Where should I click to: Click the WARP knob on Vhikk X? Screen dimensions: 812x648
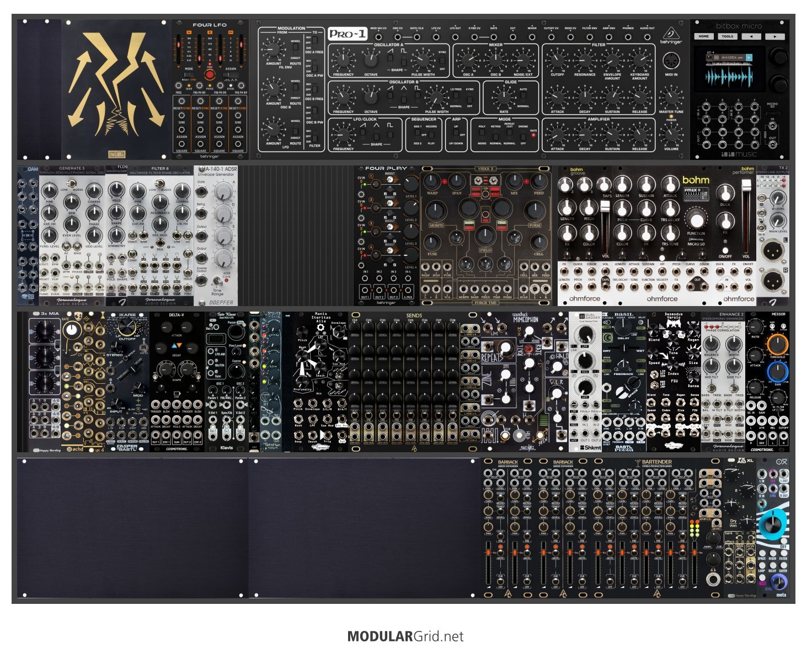click(432, 180)
